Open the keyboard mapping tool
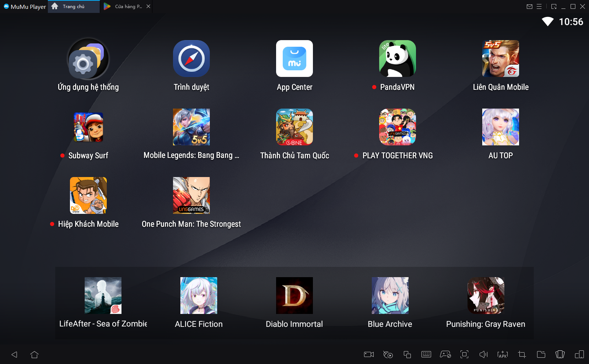Screen dimensions: 589x364 click(x=426, y=354)
